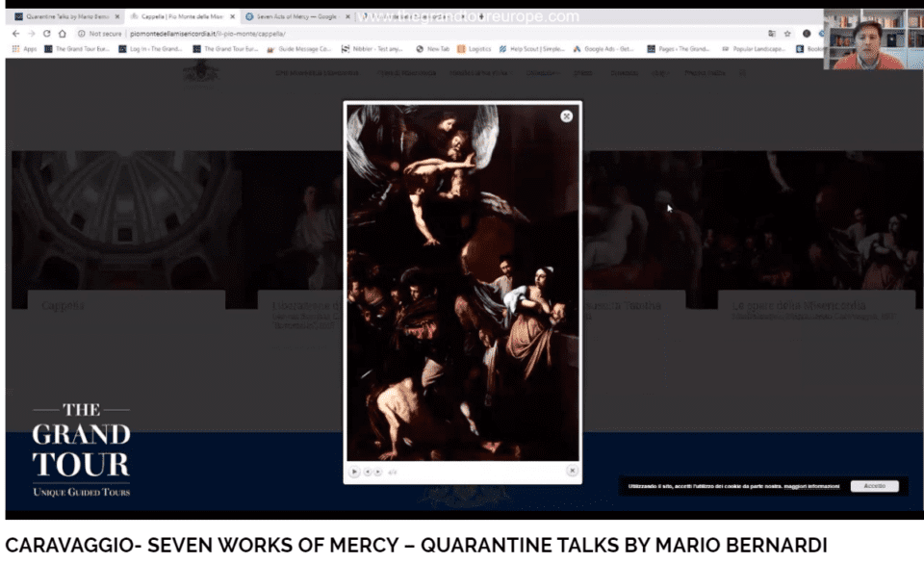
Task: Open maggiori informazioni cookie link
Action: [811, 486]
